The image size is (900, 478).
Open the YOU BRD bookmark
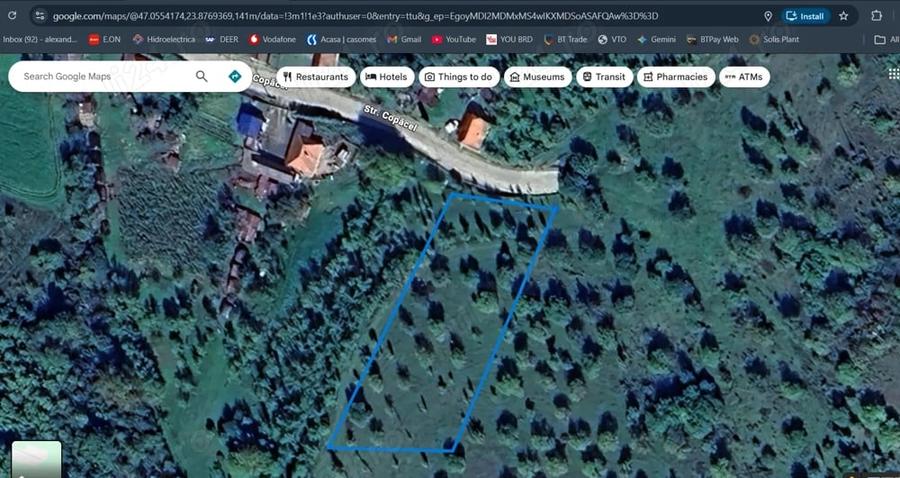pos(509,40)
